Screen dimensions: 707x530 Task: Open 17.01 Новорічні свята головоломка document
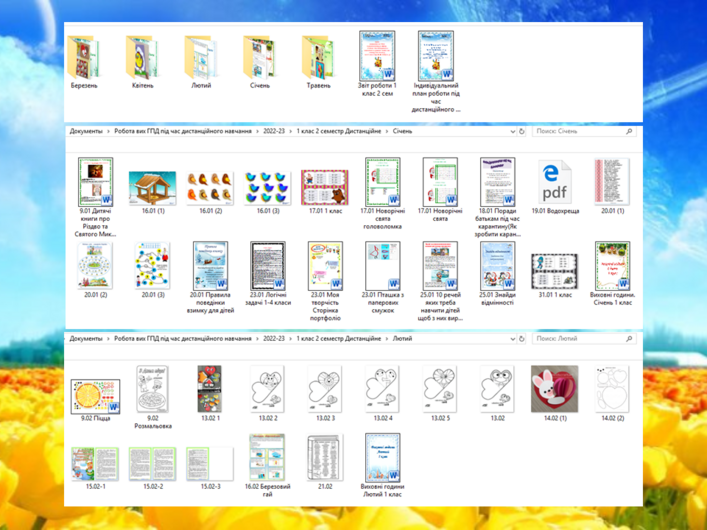click(x=382, y=182)
